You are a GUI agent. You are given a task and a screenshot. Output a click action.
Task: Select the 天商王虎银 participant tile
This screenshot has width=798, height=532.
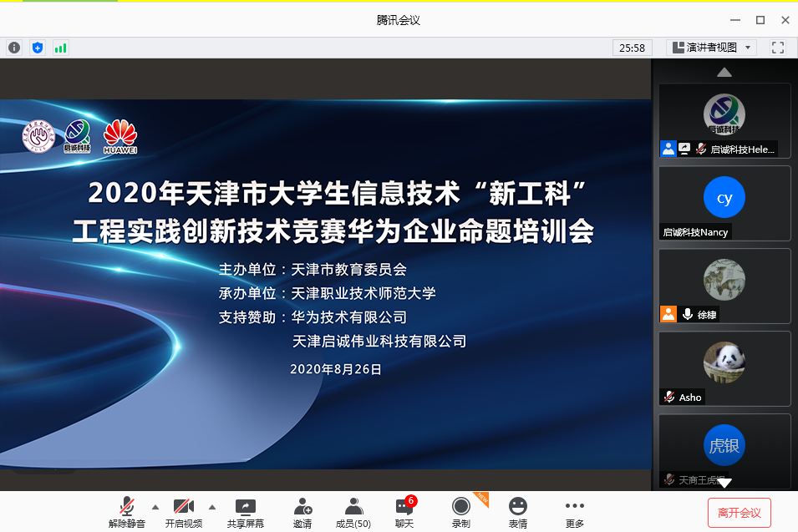point(724,452)
